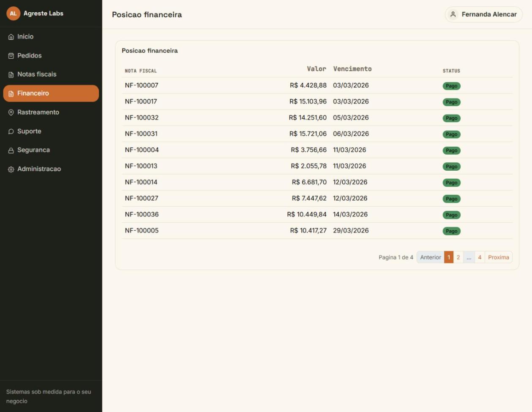Click invoice NF-100007
The width and height of the screenshot is (532, 412).
pos(142,85)
